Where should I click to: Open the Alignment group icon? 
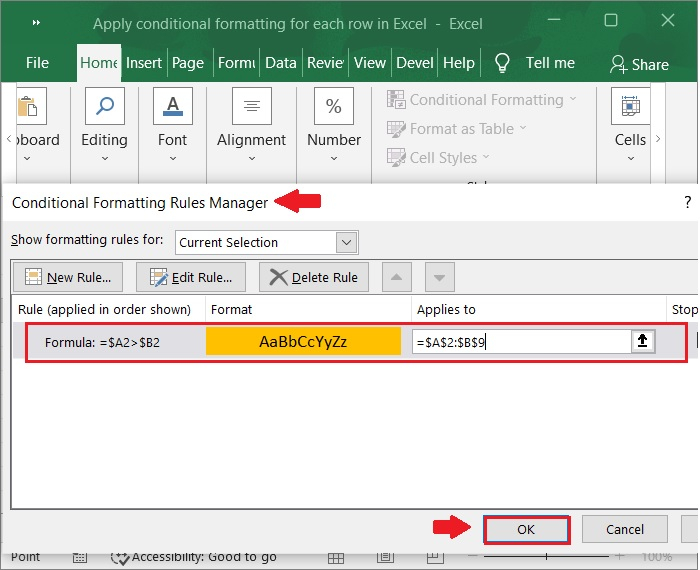[x=252, y=107]
